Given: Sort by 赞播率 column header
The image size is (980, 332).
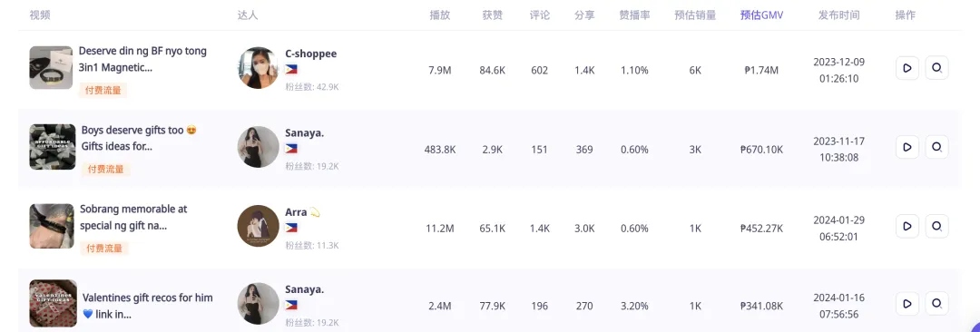Looking at the screenshot, I should pos(634,15).
